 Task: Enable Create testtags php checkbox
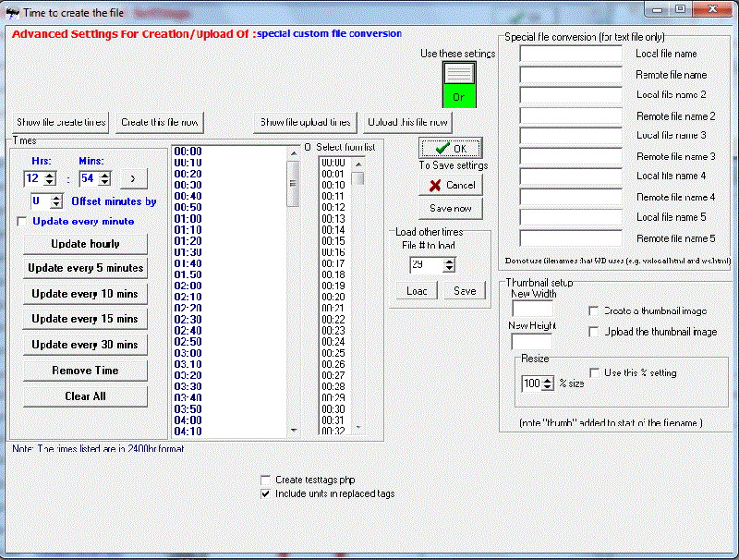point(266,480)
